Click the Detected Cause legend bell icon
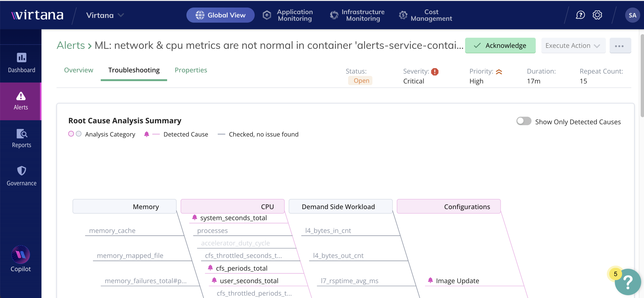The height and width of the screenshot is (298, 644). click(147, 134)
